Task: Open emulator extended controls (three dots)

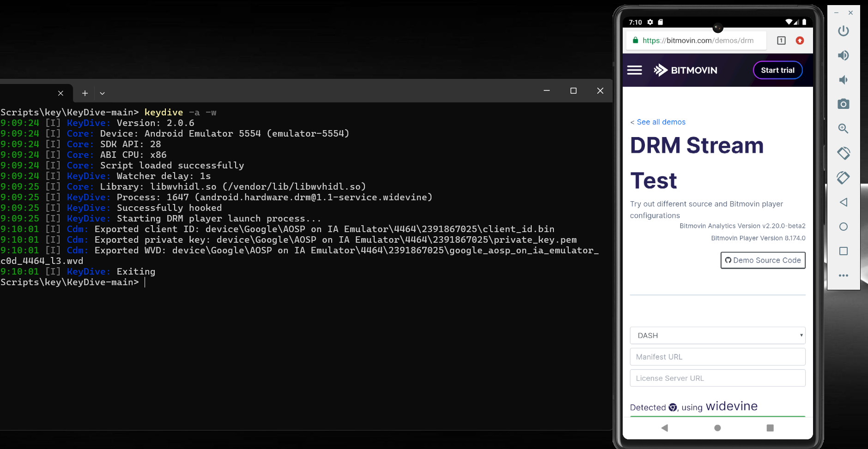Action: point(844,275)
